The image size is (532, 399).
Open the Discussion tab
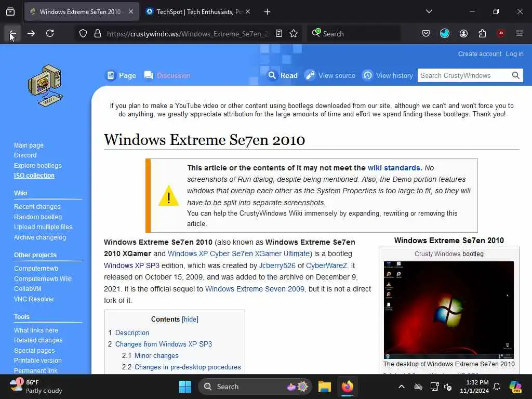(x=167, y=75)
